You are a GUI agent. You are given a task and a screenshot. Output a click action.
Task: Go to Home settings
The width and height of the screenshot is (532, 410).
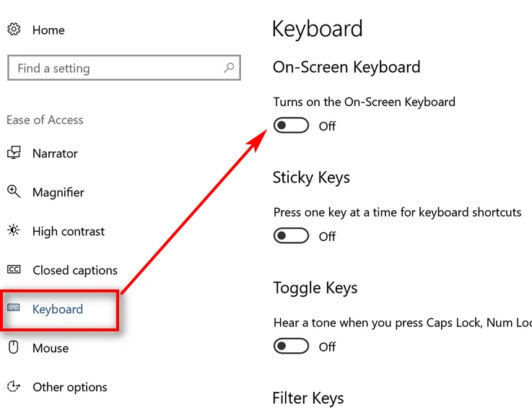click(x=48, y=30)
